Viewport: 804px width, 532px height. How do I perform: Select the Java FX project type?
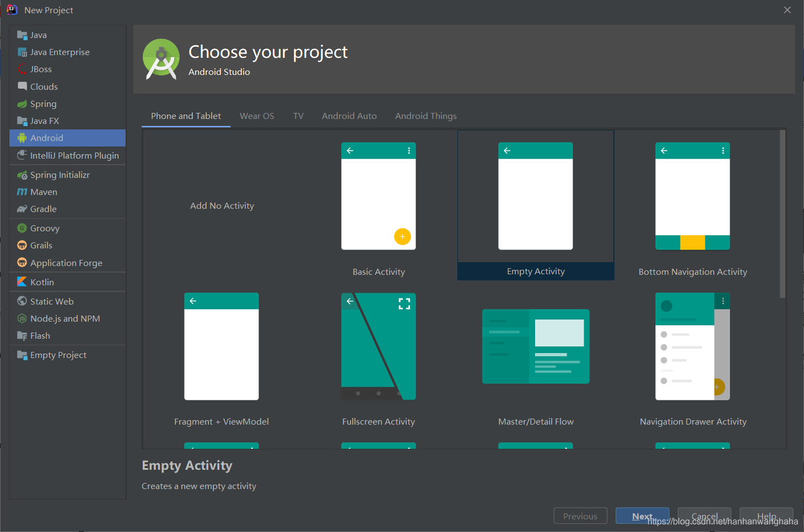[x=46, y=121]
